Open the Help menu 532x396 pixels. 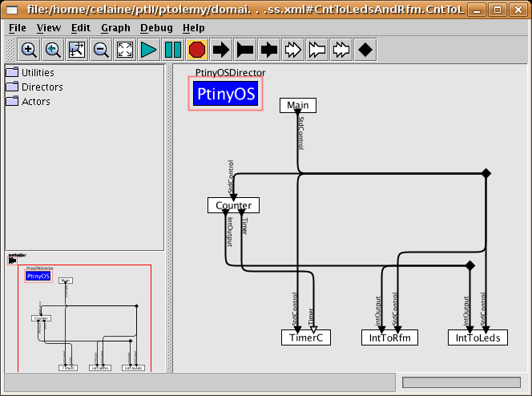coord(194,28)
